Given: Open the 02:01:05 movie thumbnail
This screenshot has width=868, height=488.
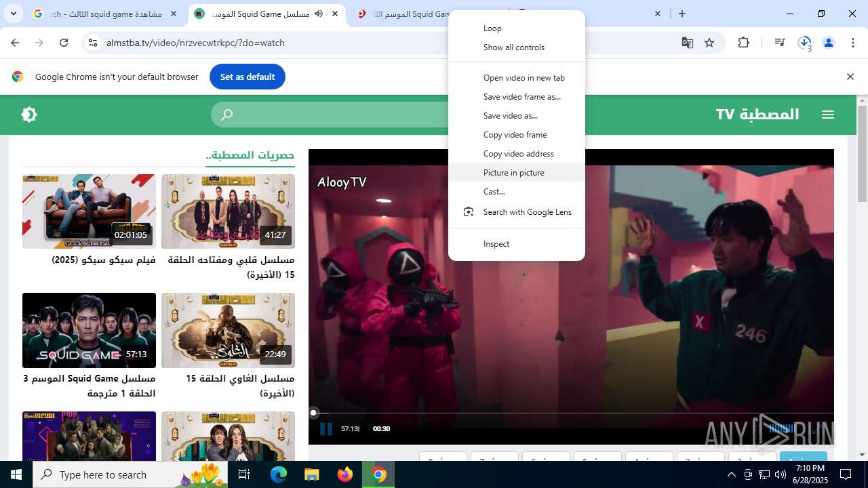Looking at the screenshot, I should click(89, 211).
